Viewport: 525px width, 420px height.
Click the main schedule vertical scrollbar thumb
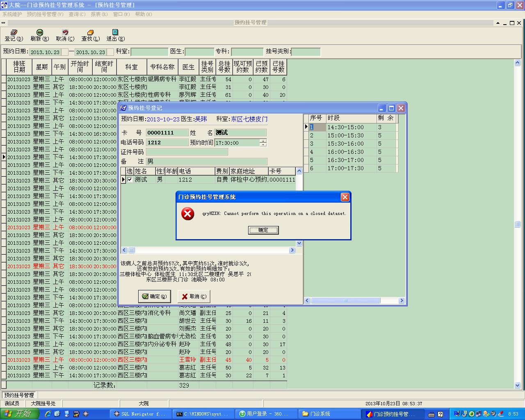pyautogui.click(x=517, y=224)
